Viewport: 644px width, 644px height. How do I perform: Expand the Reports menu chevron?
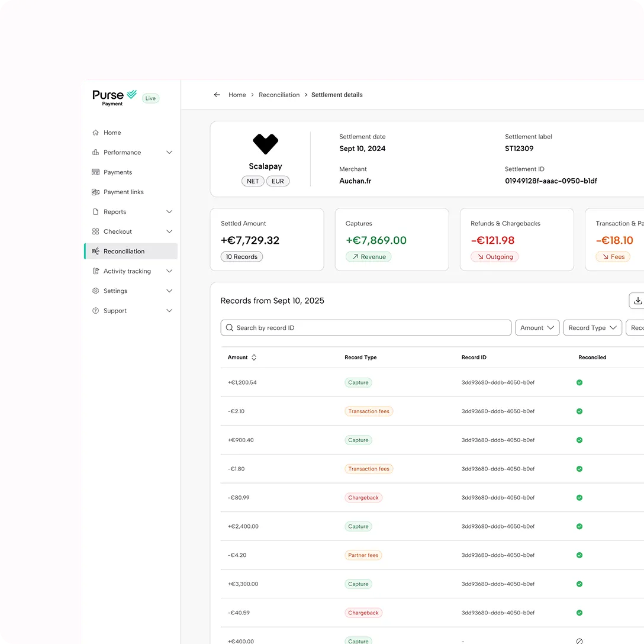click(169, 211)
